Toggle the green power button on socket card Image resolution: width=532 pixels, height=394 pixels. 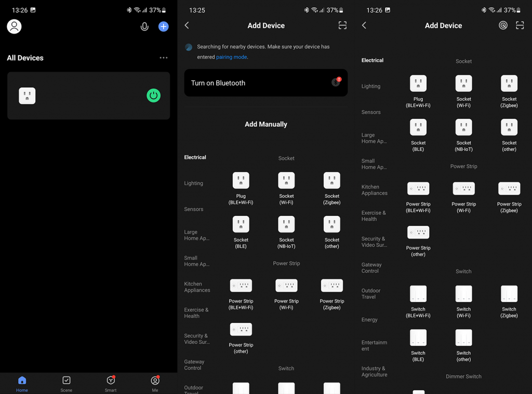pos(154,96)
